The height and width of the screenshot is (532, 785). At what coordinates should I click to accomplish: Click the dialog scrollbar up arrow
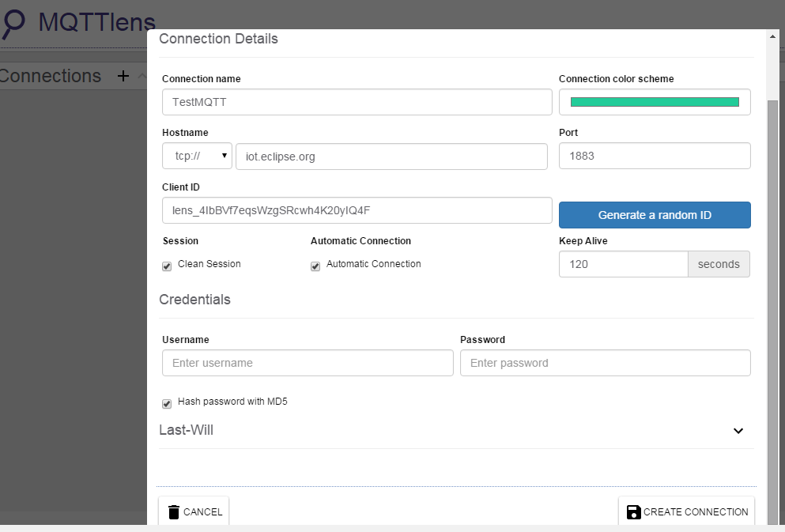point(772,36)
